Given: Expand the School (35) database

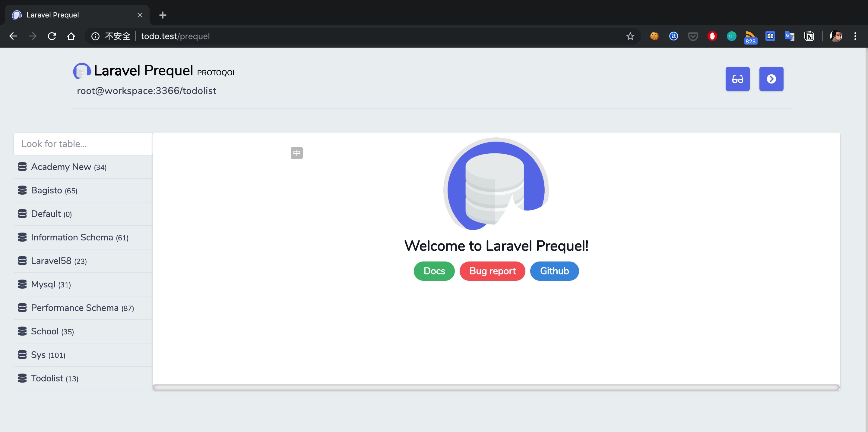Looking at the screenshot, I should [x=83, y=331].
